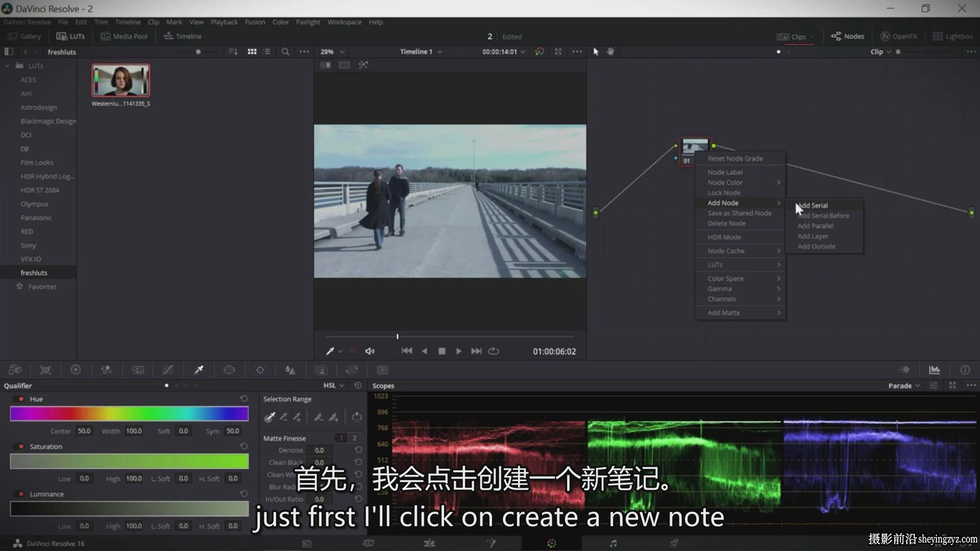
Task: Open the OpenFX panel
Action: [x=899, y=36]
